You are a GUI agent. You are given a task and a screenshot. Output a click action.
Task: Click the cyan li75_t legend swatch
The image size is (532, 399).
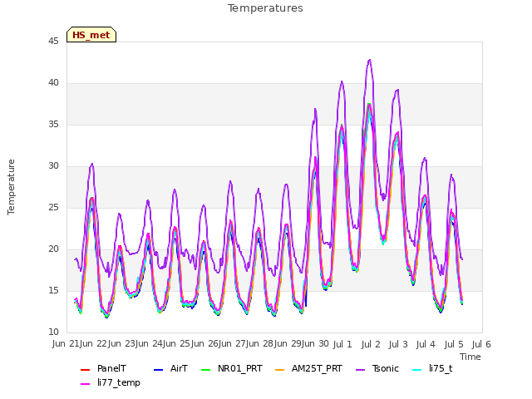(417, 369)
